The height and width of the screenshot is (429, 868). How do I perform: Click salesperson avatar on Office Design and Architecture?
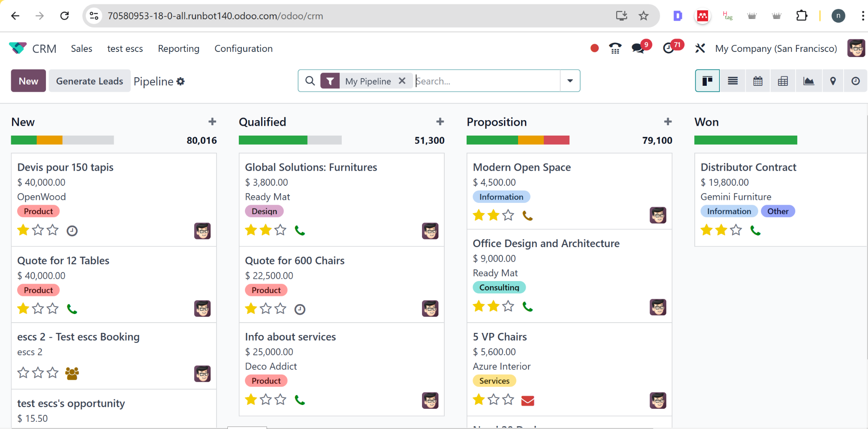658,307
